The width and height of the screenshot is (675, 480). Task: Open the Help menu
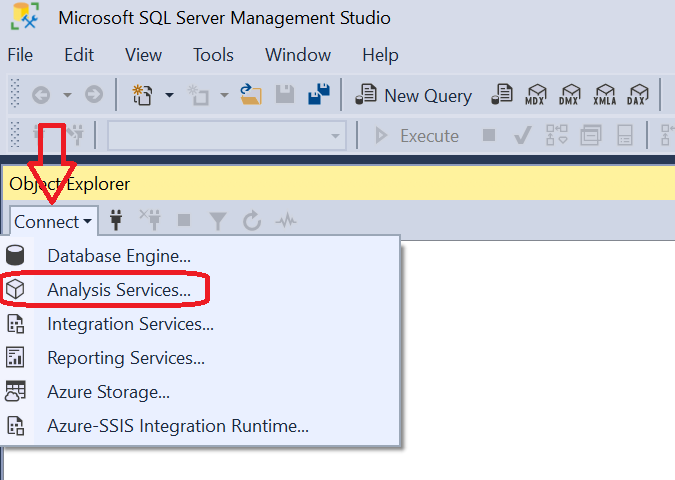pos(380,55)
